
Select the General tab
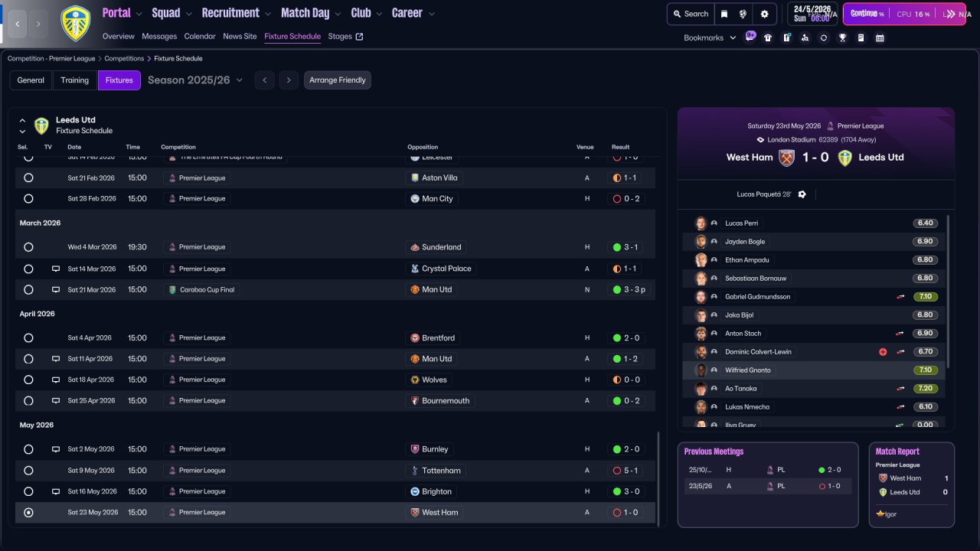pyautogui.click(x=31, y=80)
